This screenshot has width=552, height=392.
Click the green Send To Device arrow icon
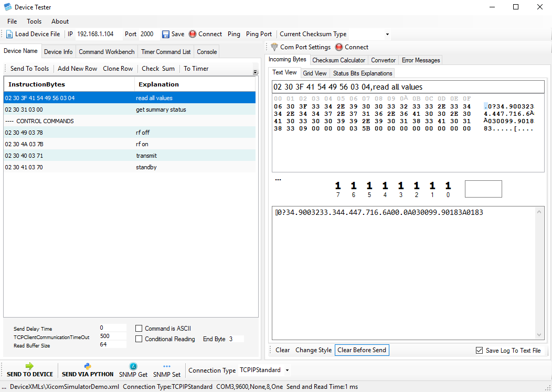point(29,366)
